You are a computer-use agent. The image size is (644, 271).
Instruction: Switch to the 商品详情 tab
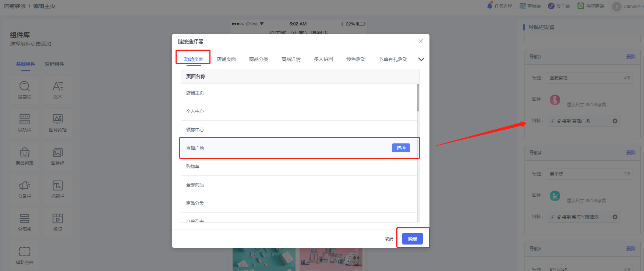[291, 59]
